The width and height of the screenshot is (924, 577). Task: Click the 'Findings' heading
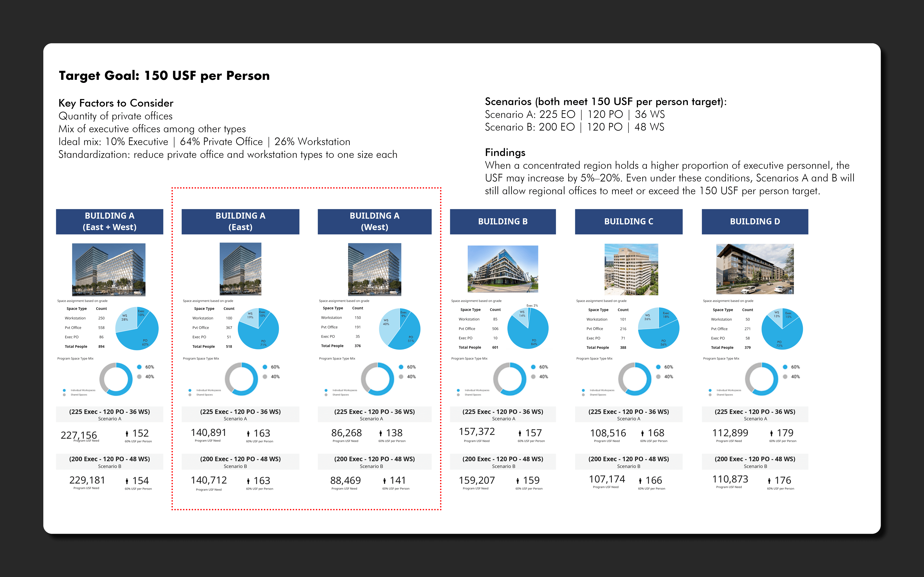[x=505, y=153]
